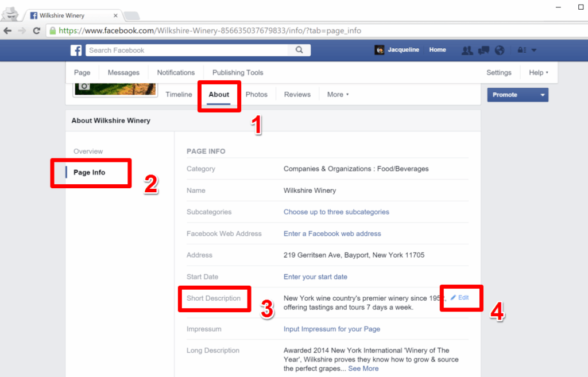Edit the Short Description

pos(460,298)
